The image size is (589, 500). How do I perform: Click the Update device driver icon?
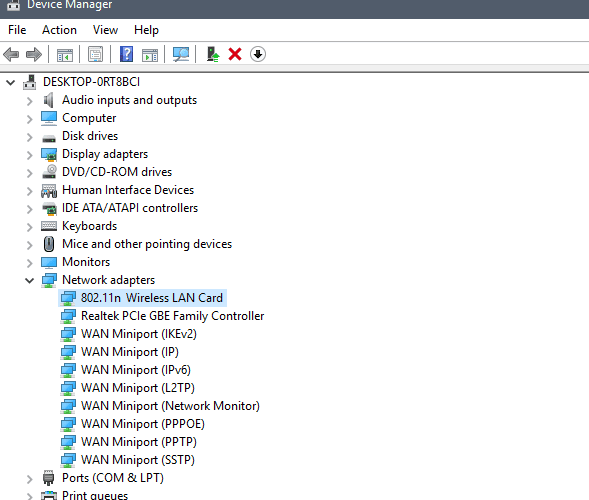pyautogui.click(x=213, y=54)
